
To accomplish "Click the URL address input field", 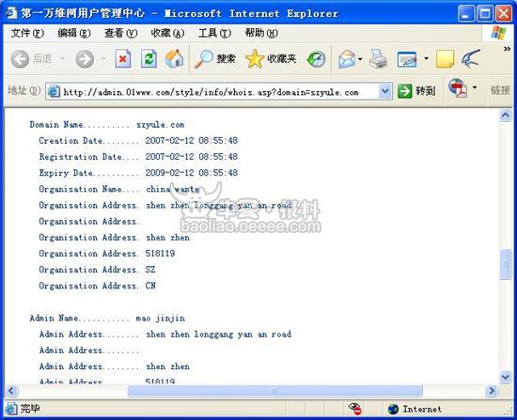I will click(219, 91).
